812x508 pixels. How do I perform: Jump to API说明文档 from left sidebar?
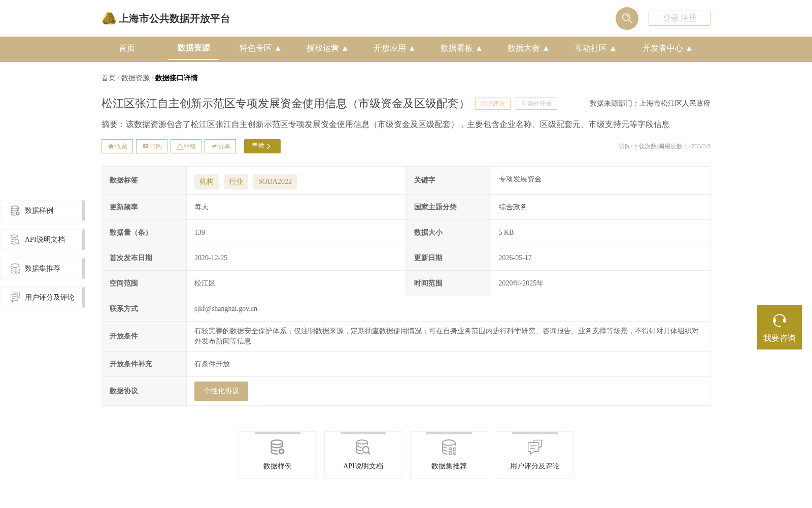coord(43,240)
